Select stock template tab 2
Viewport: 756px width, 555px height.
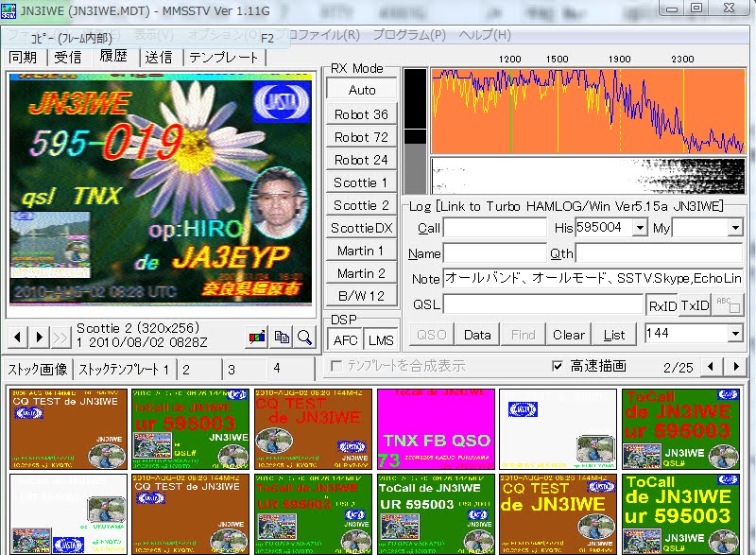click(198, 370)
